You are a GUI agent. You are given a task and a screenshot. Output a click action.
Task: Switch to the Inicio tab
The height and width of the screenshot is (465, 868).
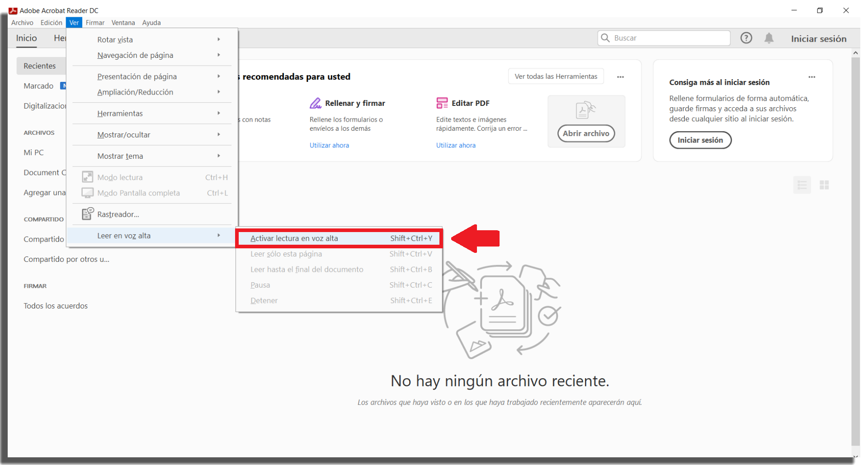[27, 38]
